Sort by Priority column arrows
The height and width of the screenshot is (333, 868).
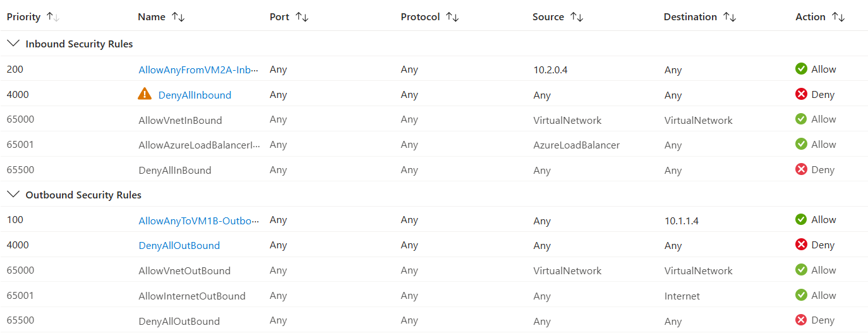click(52, 17)
